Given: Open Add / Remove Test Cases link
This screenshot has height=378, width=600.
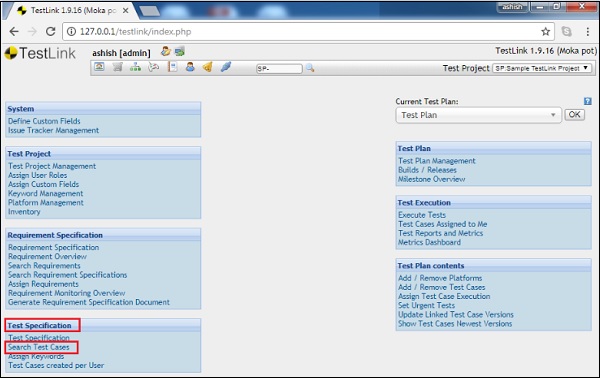Looking at the screenshot, I should point(442,287).
